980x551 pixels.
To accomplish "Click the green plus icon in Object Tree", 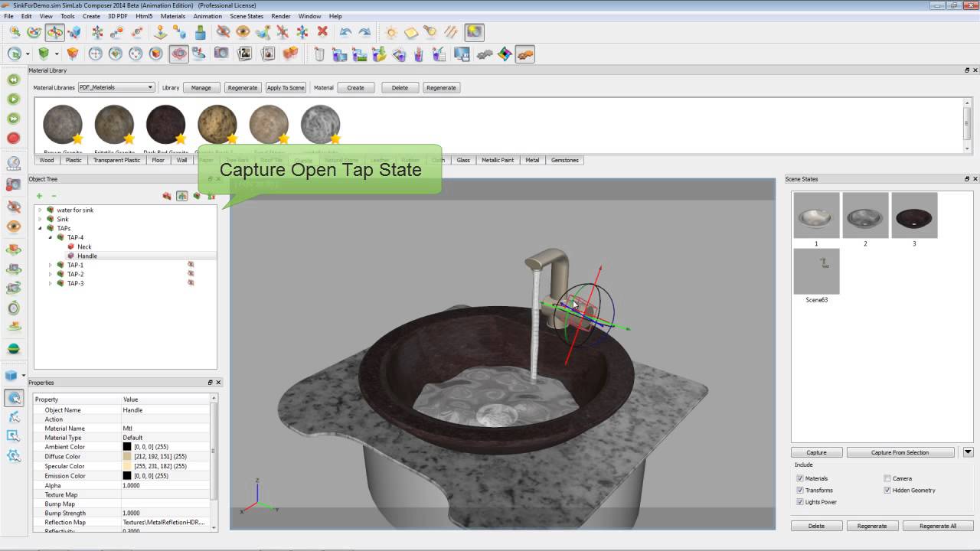I will [x=39, y=196].
